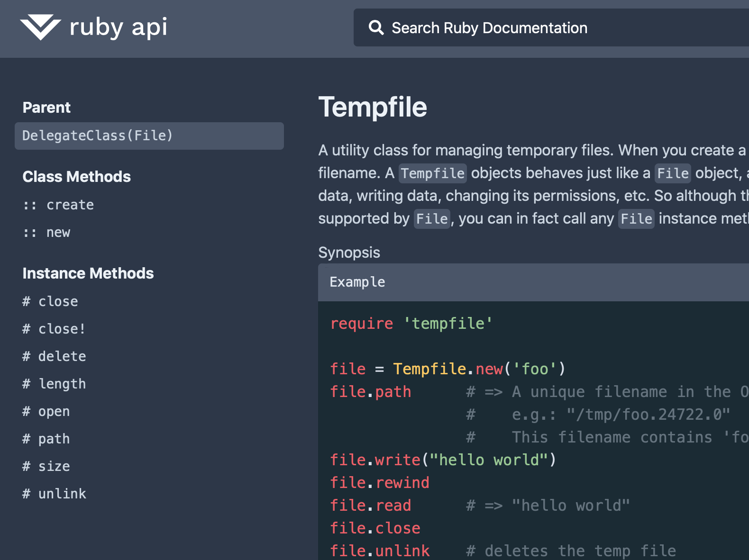
Task: Click the "/tmp/foo.24722.0" example comment
Action: pyautogui.click(x=648, y=415)
